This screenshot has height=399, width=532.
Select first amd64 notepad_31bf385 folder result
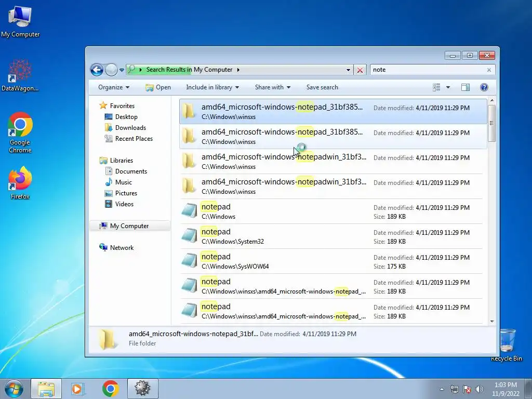click(333, 112)
